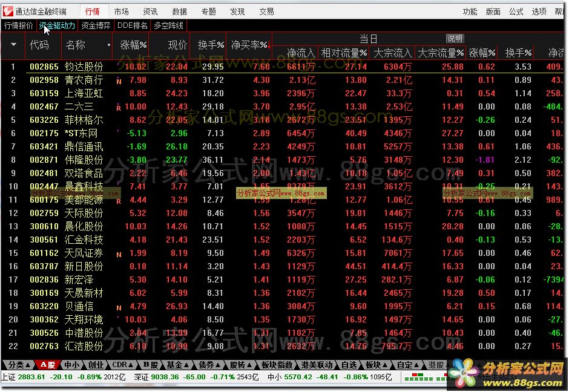Sort by the 大宗流量% column header

pos(441,53)
